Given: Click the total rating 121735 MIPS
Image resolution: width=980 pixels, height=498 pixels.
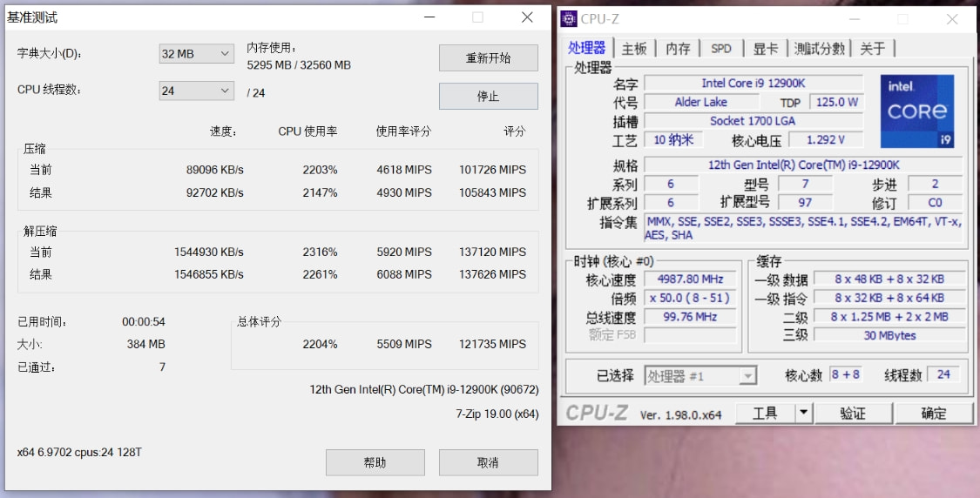Looking at the screenshot, I should click(492, 344).
